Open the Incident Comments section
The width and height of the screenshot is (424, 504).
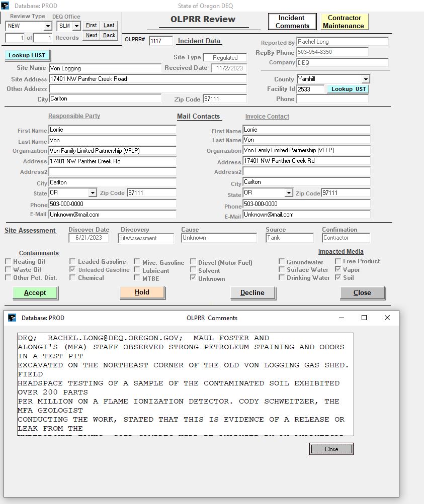(x=292, y=22)
